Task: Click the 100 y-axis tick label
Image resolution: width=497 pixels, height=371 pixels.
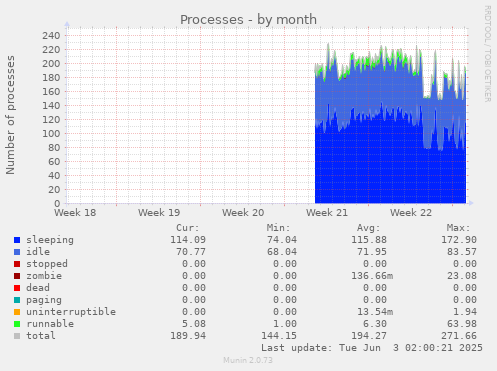Action: [x=51, y=134]
